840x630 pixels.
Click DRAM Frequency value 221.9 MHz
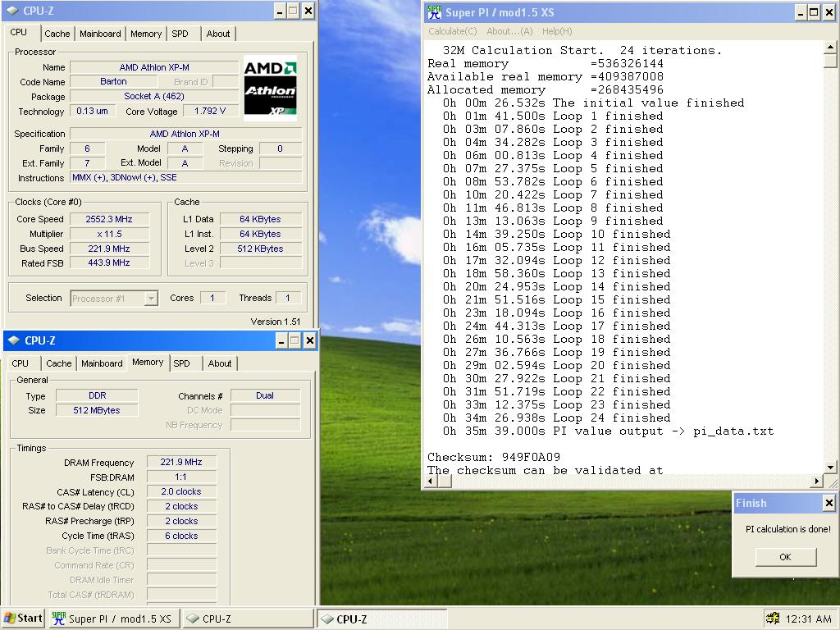coord(181,462)
